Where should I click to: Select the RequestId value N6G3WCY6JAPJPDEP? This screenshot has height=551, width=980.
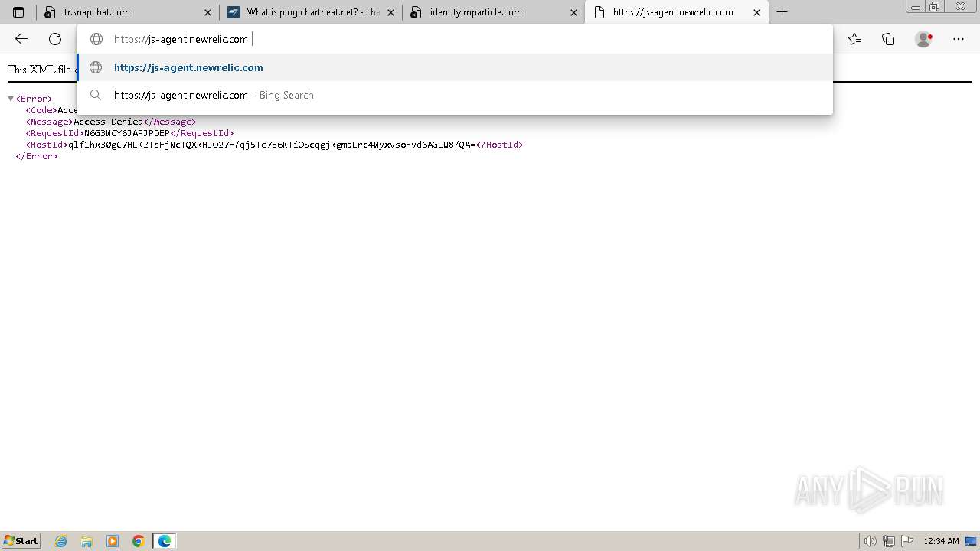coord(127,133)
